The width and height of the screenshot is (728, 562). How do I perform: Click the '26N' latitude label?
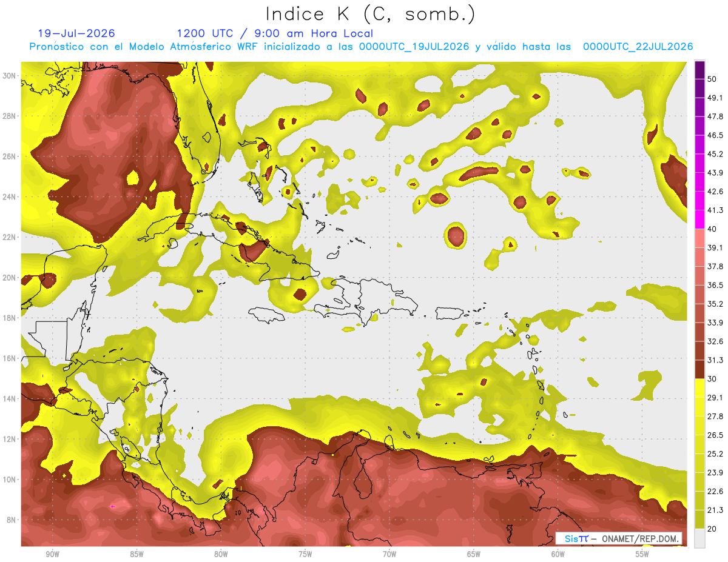tap(10, 156)
